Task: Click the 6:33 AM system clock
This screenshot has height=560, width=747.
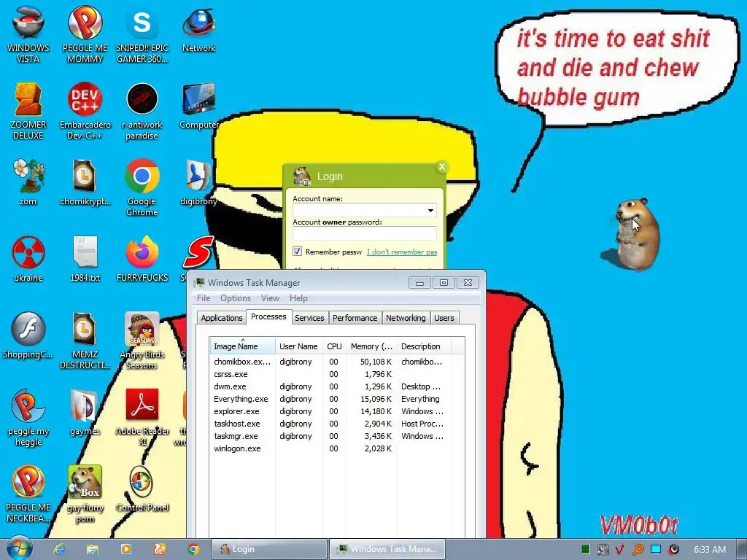Action: (x=710, y=550)
